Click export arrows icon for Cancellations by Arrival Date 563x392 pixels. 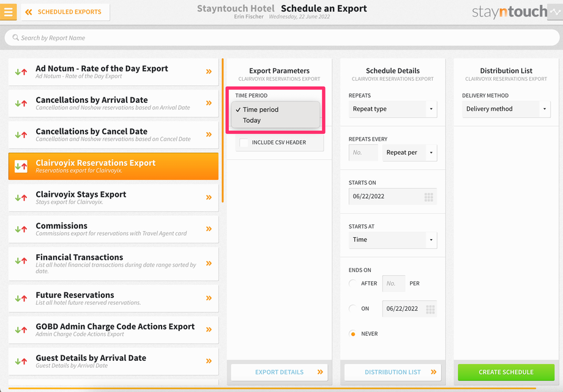pos(21,103)
